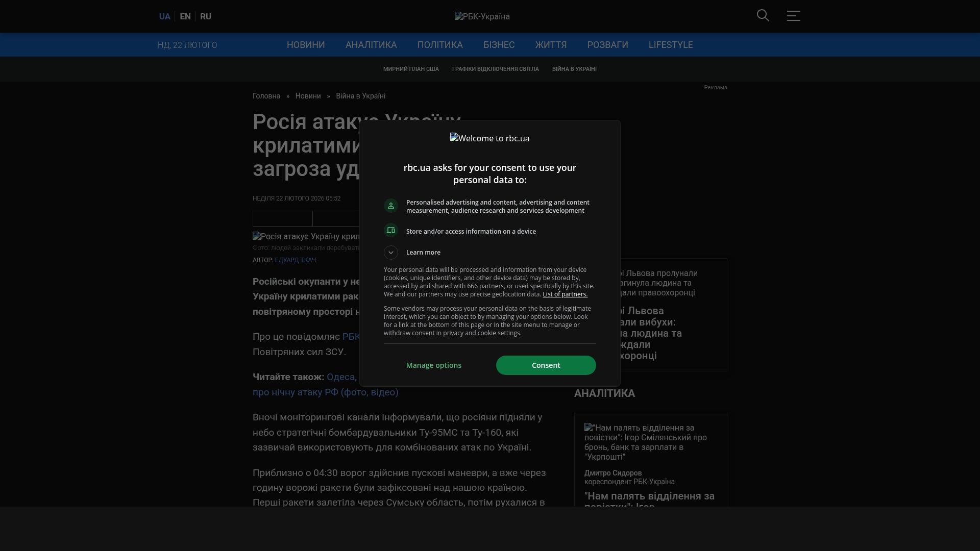Click Війна в Україні breadcrumb
The image size is (980, 551).
[x=360, y=96]
